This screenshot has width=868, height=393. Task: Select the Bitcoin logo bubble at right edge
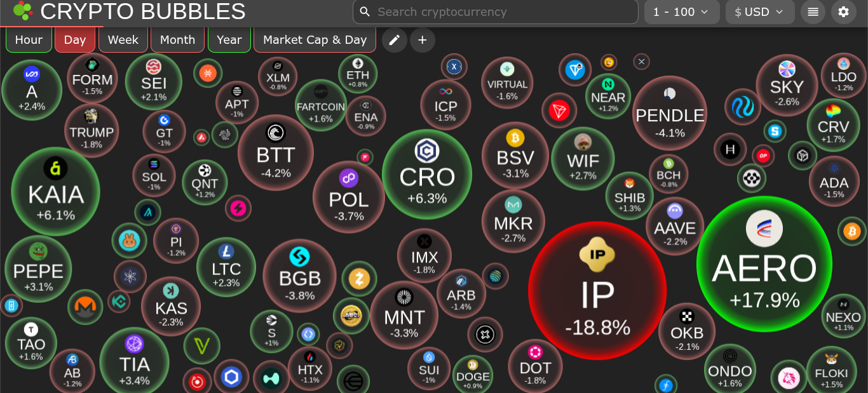click(851, 231)
